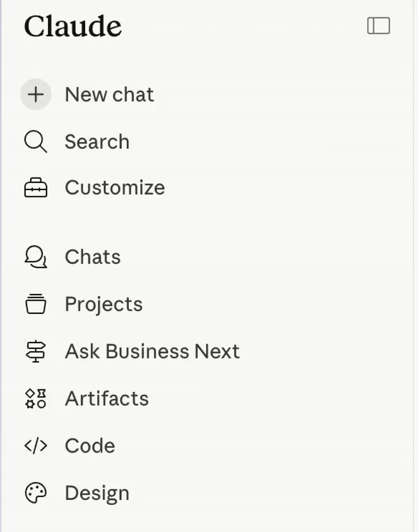418x532 pixels.
Task: Go to the Chats section label
Action: (93, 258)
